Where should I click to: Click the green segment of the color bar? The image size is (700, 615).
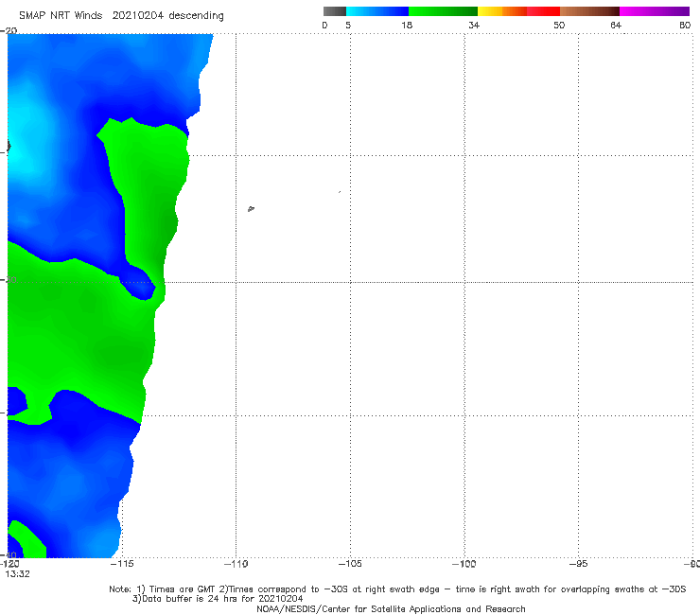coord(443,11)
